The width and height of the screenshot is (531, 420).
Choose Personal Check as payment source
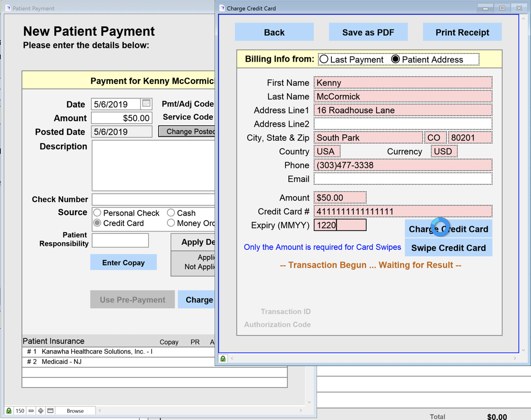(97, 213)
